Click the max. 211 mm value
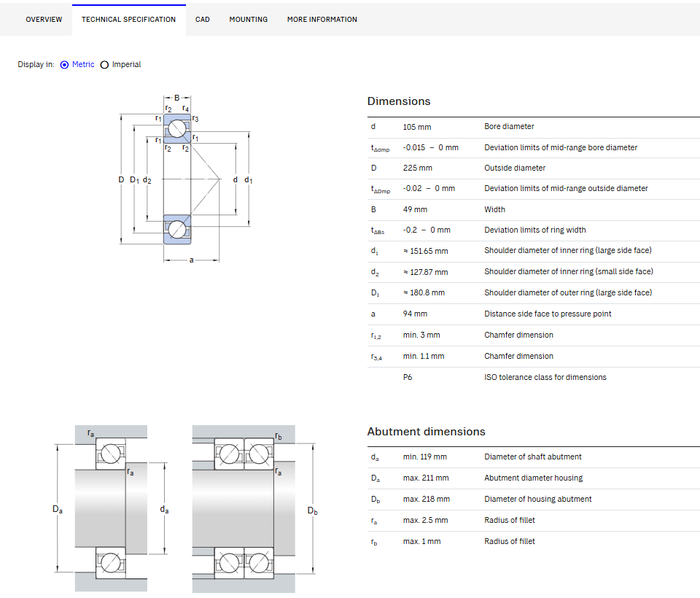The image size is (700, 598). pos(426,478)
